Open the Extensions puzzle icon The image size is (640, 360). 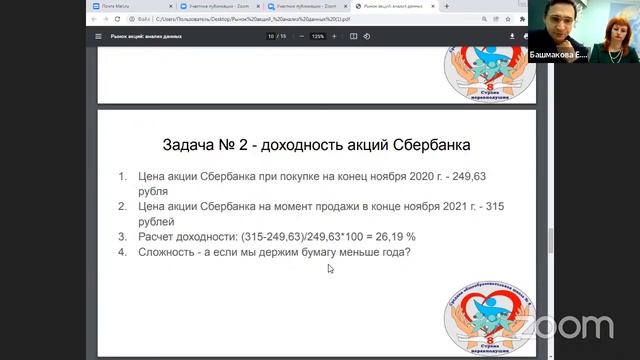tap(522, 19)
